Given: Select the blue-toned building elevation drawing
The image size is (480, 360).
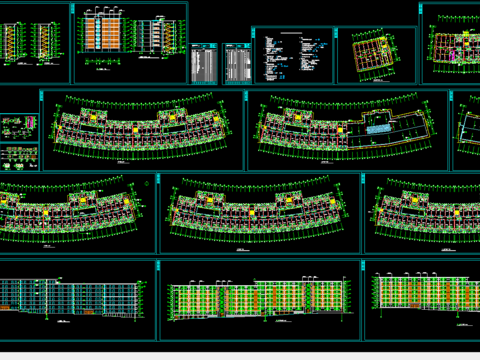Looking at the screenshot, I should pos(73,300).
